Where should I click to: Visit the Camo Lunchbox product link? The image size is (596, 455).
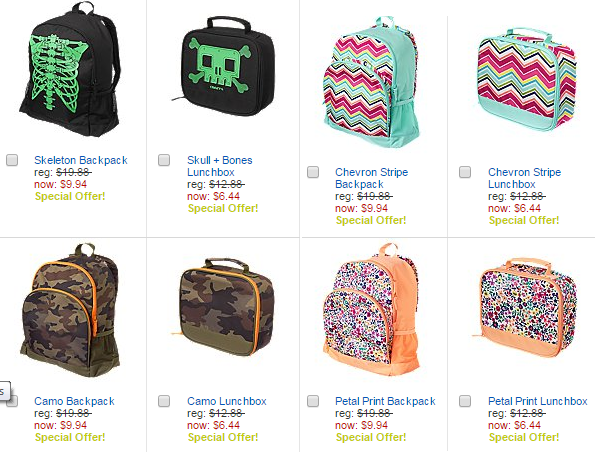click(x=227, y=401)
